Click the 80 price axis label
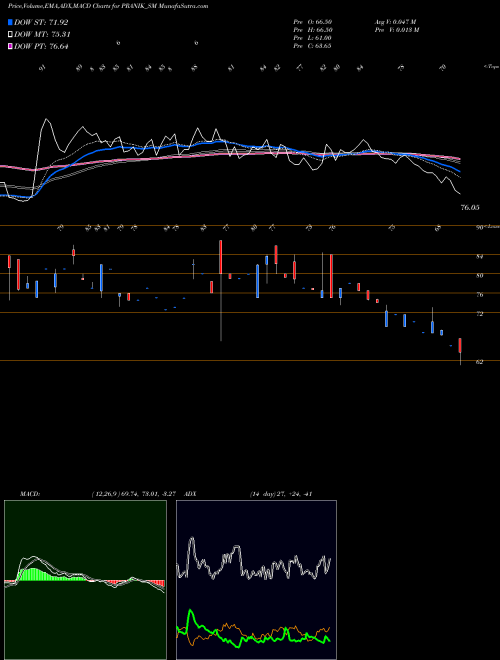The image size is (500, 660). [x=479, y=276]
